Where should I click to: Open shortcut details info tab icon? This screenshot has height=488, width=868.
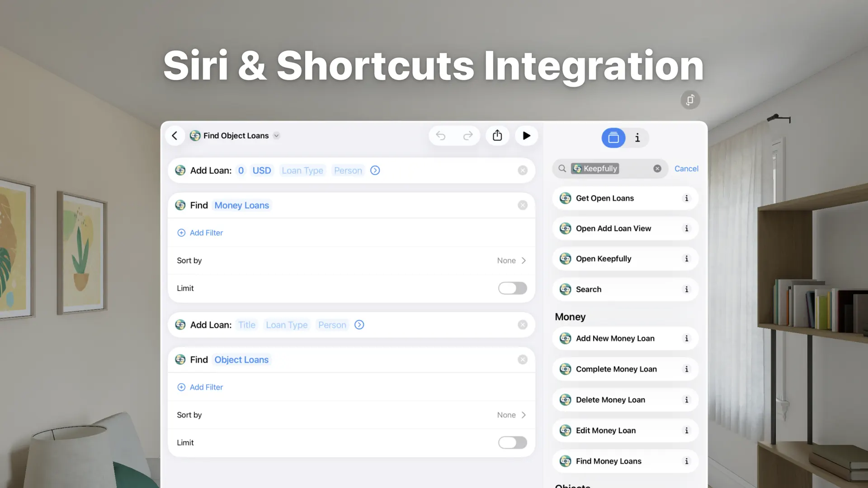pos(637,138)
